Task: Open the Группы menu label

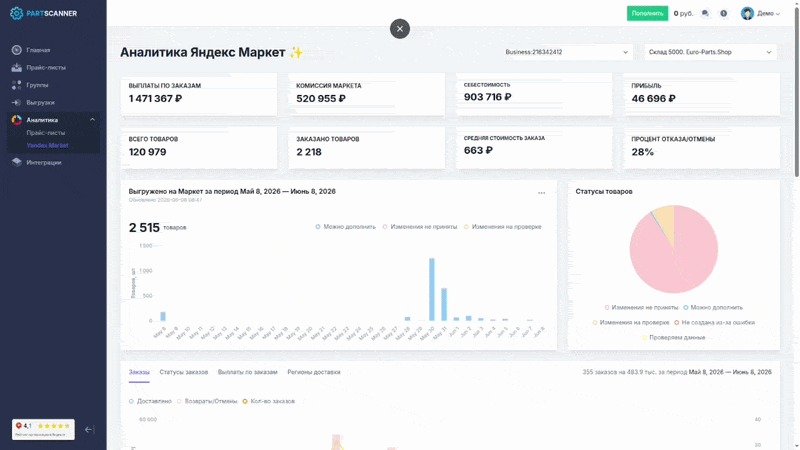Action: (37, 85)
